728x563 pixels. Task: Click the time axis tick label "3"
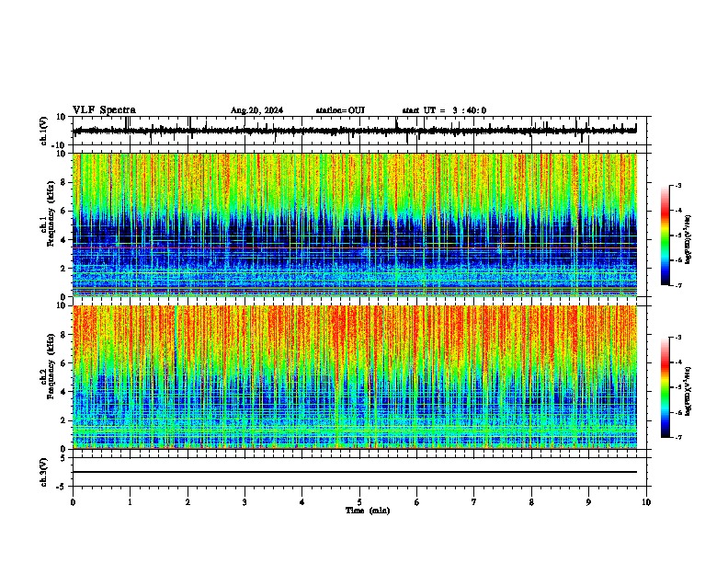[x=245, y=502]
